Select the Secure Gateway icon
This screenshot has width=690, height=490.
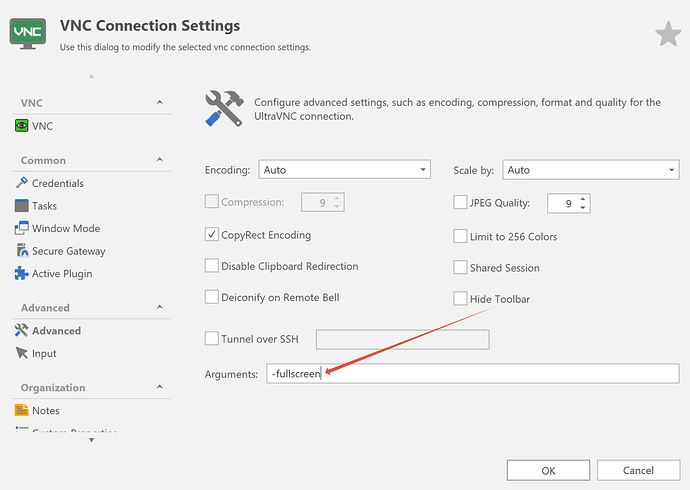(x=22, y=251)
